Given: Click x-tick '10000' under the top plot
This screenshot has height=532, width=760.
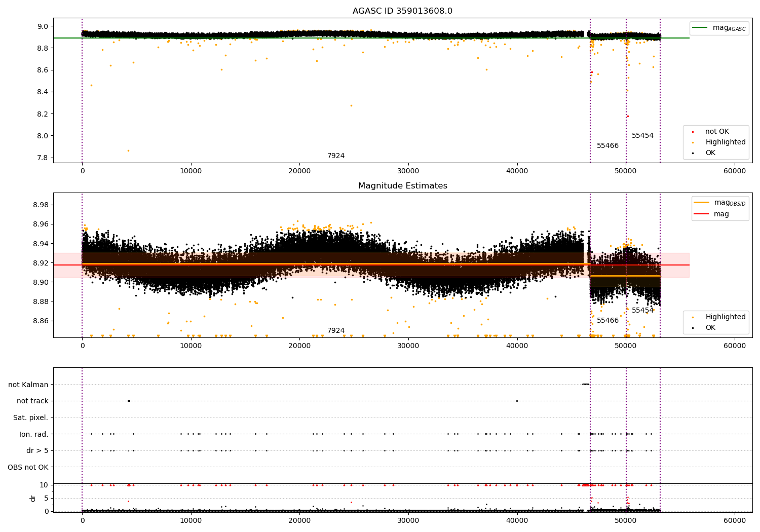Looking at the screenshot, I should (x=191, y=171).
